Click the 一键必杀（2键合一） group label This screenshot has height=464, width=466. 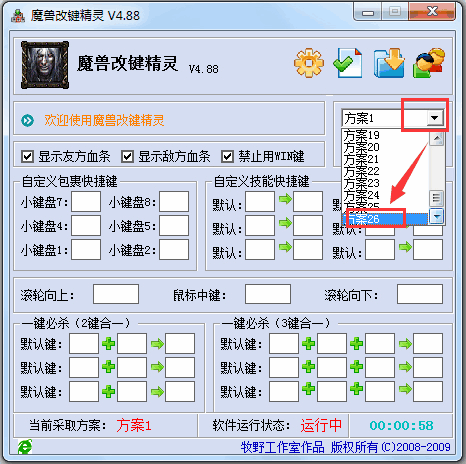click(x=76, y=323)
